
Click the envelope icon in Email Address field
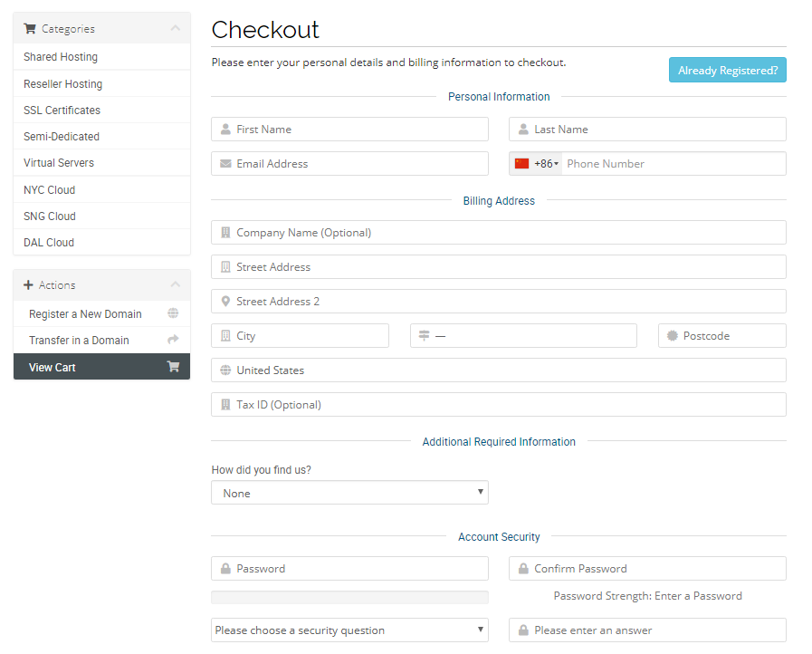pos(225,164)
